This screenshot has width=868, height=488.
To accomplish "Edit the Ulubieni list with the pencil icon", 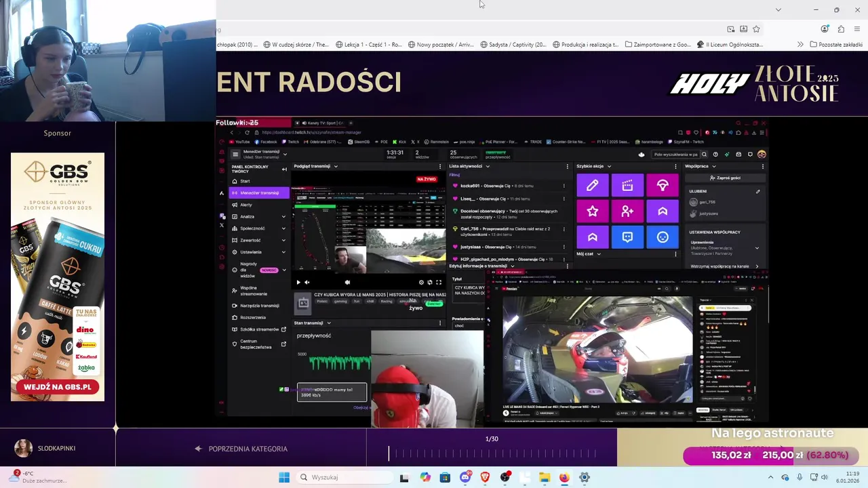I will pos(757,192).
